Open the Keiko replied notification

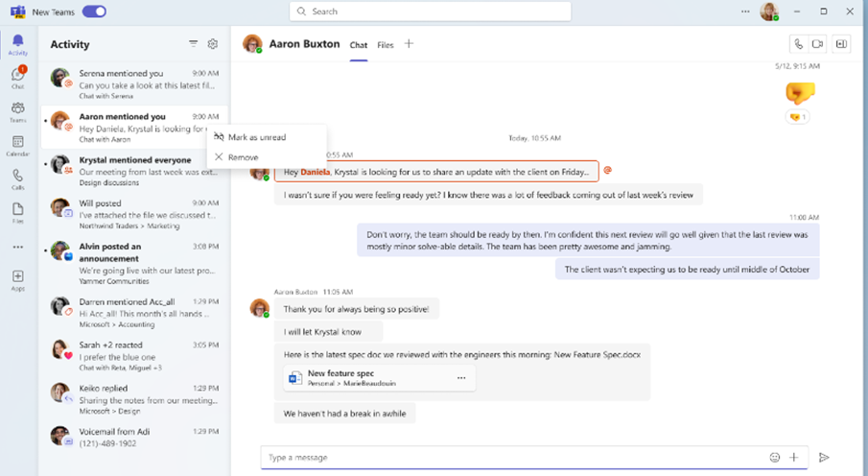tap(134, 398)
